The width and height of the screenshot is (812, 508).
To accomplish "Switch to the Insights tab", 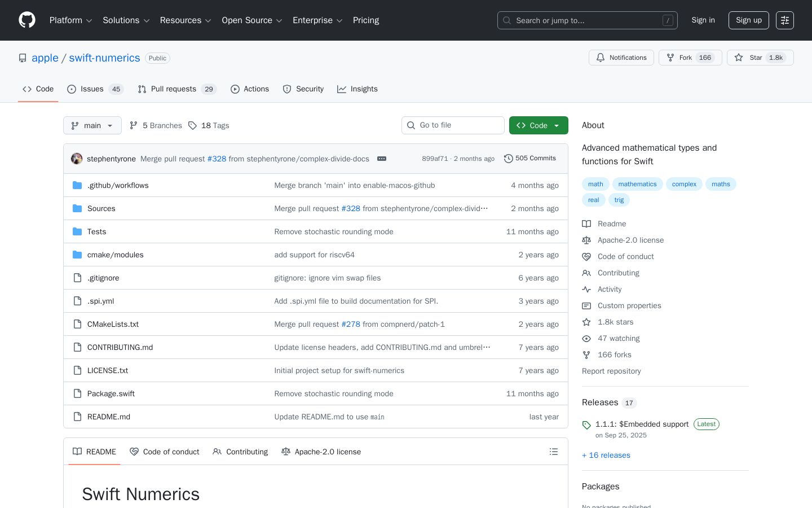I will (358, 89).
